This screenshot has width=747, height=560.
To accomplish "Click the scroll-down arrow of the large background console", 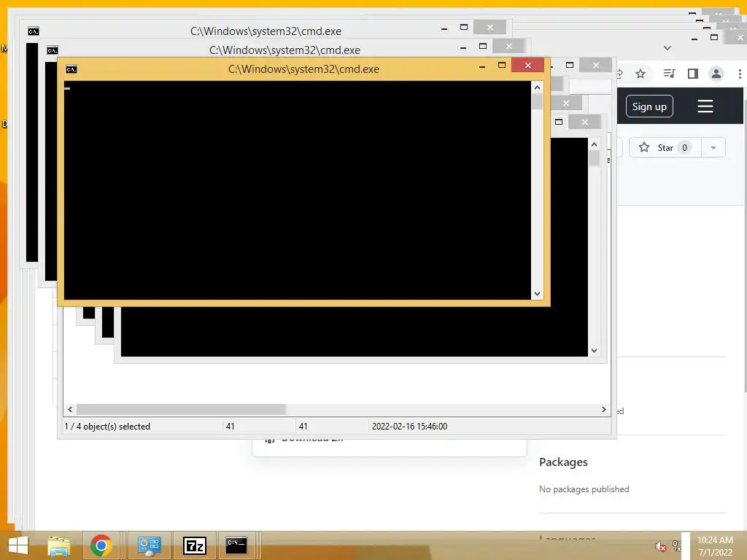I will tap(594, 351).
